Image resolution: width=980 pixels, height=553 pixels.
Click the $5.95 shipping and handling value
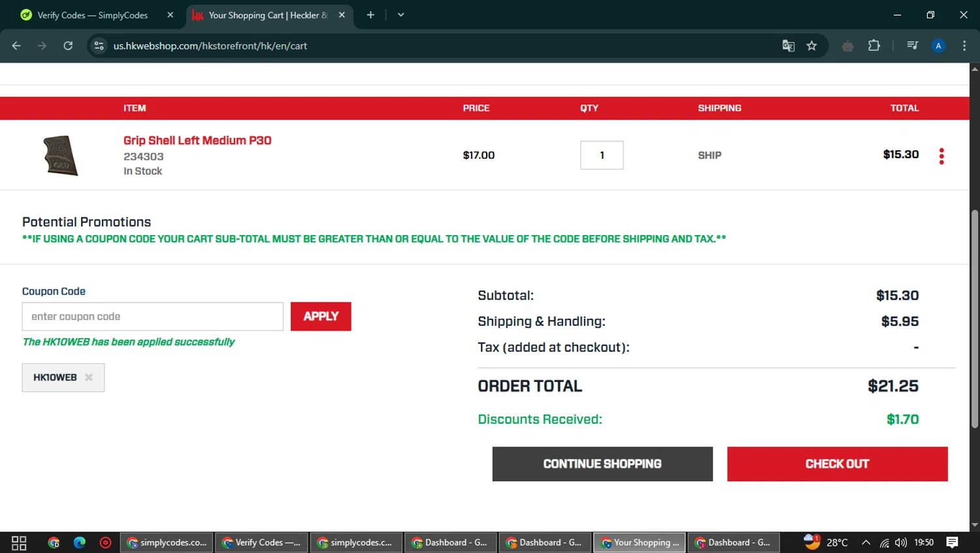(900, 321)
